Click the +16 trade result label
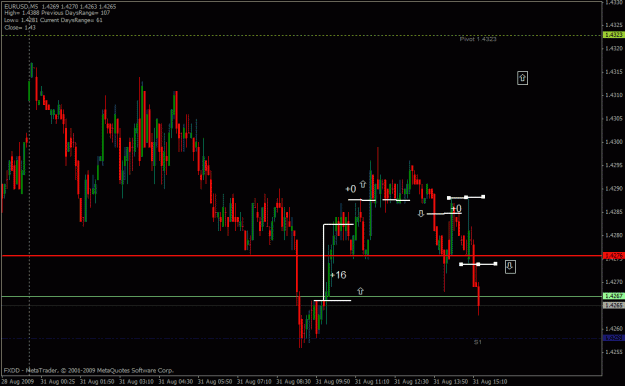625x386 pixels. point(338,275)
